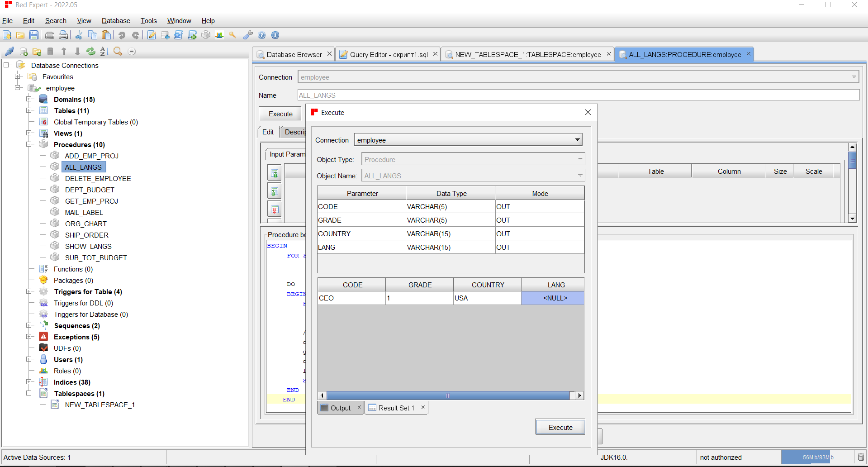
Task: Undo the last action
Action: pyautogui.click(x=122, y=35)
